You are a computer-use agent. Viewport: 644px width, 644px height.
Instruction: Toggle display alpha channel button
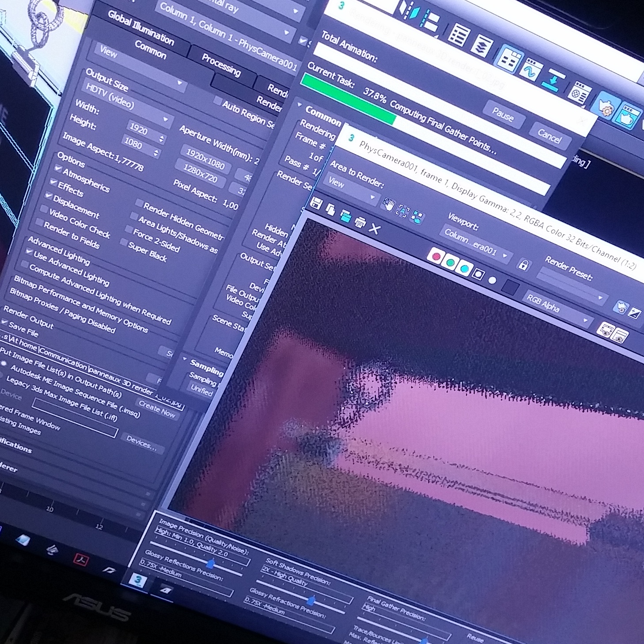pyautogui.click(x=478, y=274)
